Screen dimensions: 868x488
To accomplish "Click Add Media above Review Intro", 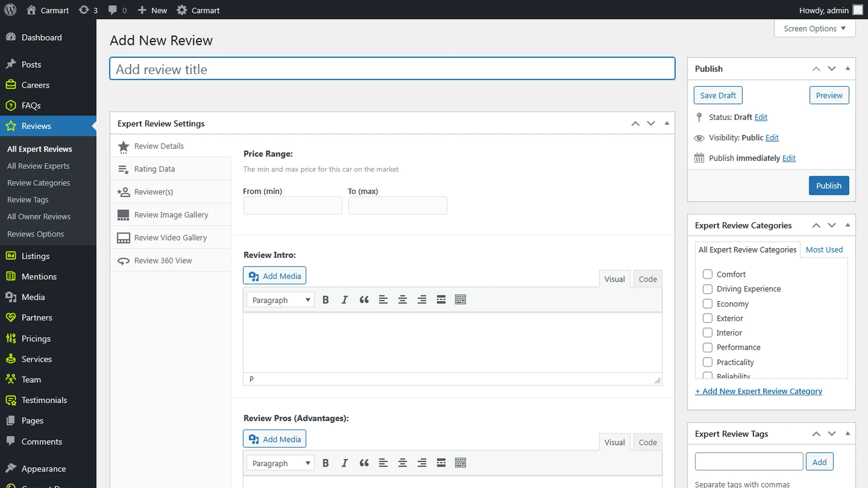I will coord(274,276).
